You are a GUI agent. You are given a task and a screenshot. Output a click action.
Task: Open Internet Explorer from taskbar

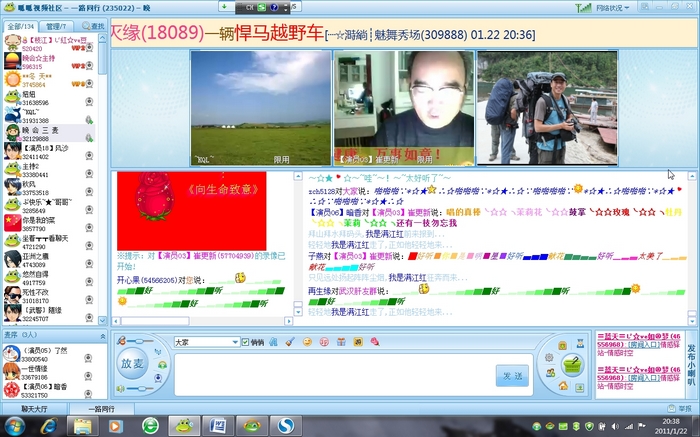click(x=48, y=426)
